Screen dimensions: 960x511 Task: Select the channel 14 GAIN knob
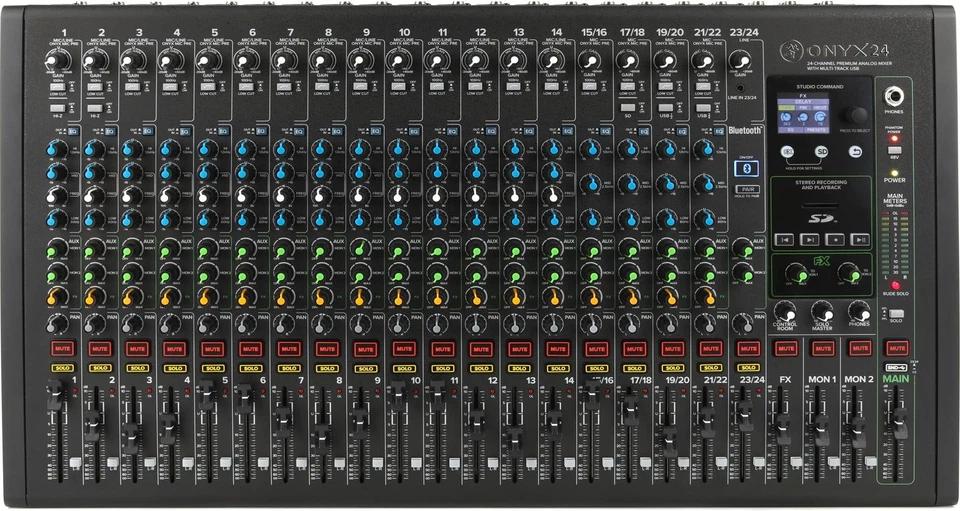click(x=550, y=61)
